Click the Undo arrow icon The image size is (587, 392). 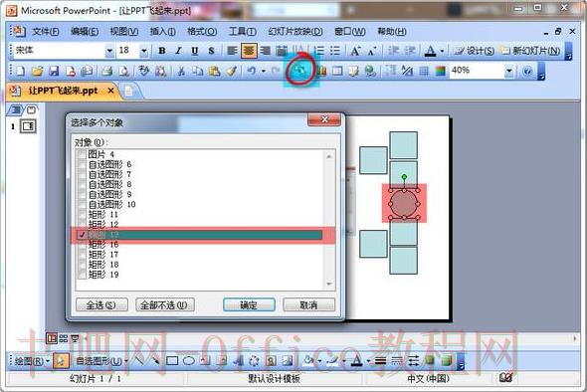[x=251, y=71]
